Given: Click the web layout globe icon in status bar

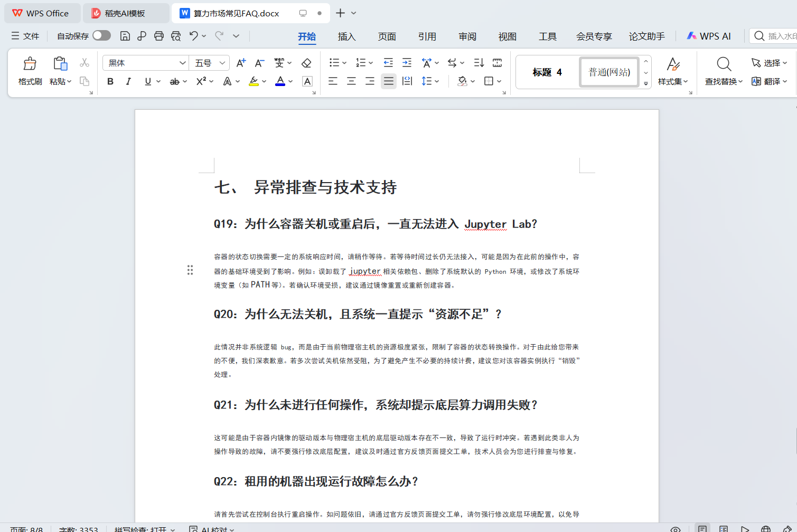Looking at the screenshot, I should (766, 529).
